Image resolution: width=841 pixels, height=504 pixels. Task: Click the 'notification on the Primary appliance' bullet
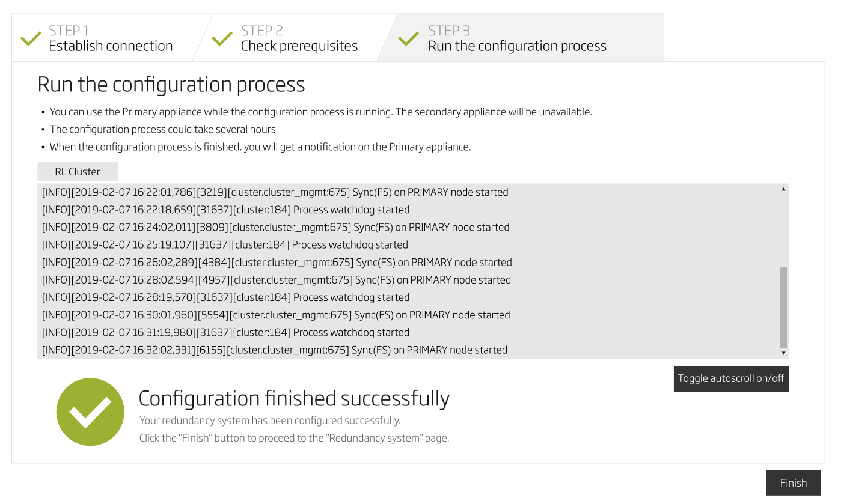click(260, 147)
